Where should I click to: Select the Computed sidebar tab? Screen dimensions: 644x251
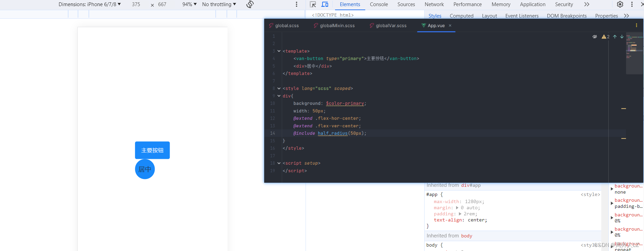(462, 16)
